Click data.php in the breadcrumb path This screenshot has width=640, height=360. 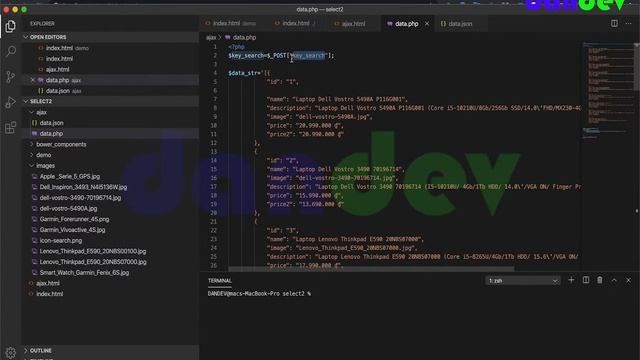coord(244,38)
